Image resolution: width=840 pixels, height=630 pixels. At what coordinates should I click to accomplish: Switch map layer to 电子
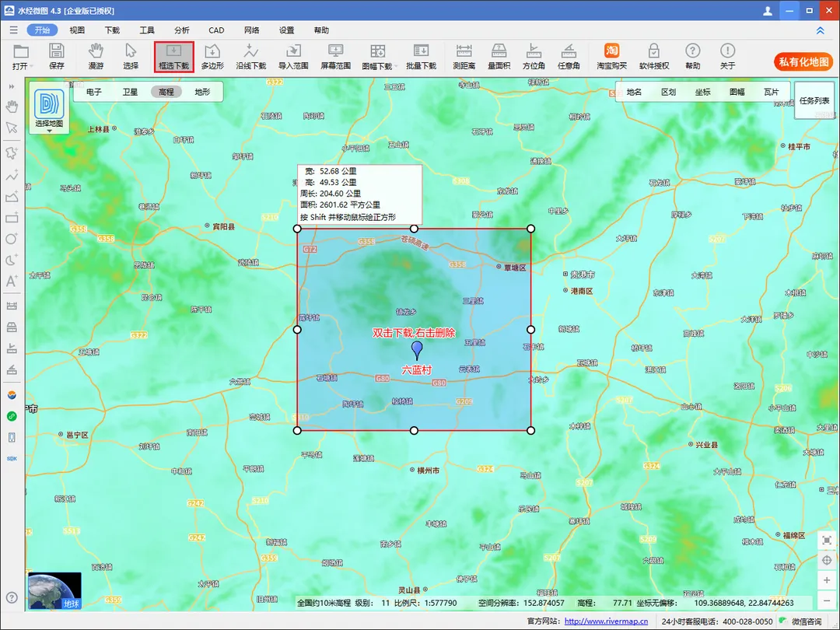click(94, 92)
